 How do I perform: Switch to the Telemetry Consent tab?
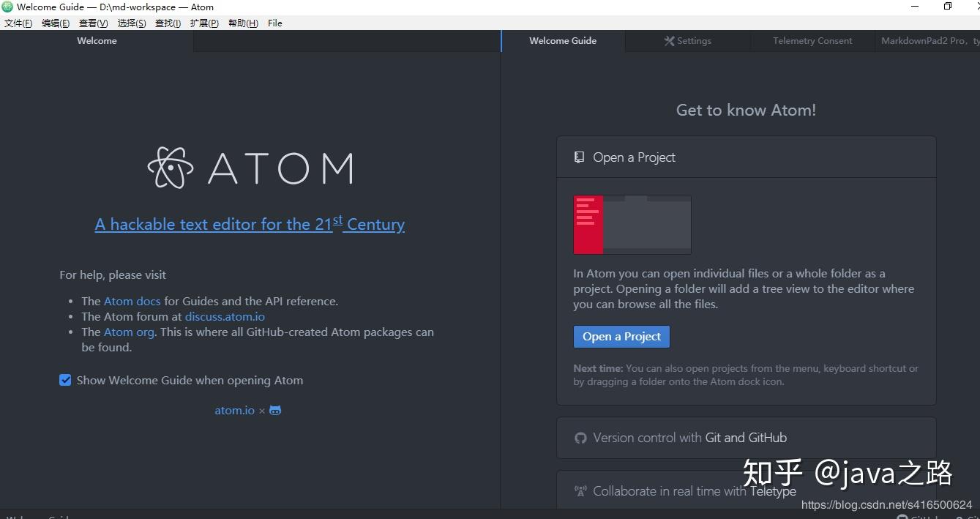(812, 41)
